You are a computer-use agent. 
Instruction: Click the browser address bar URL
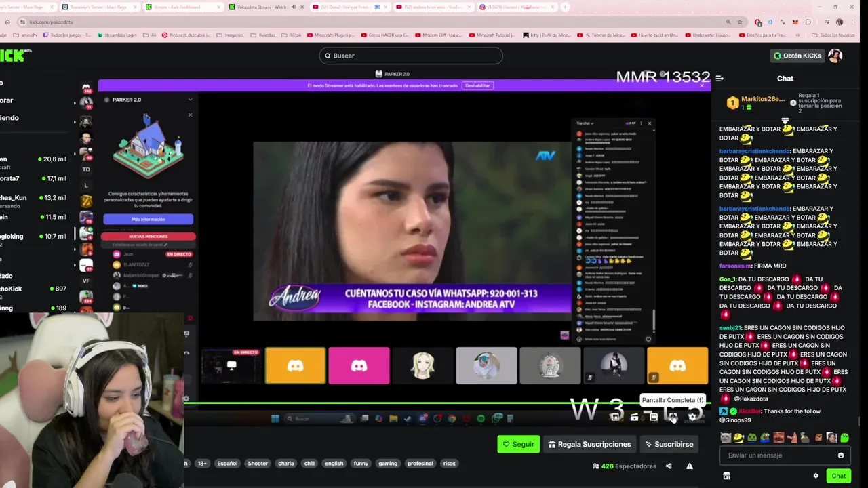(x=50, y=22)
